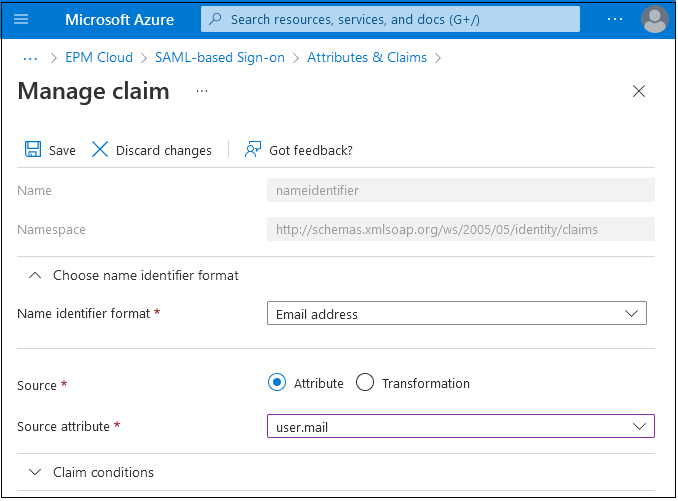Open the Manage claim ellipsis menu

[x=202, y=91]
